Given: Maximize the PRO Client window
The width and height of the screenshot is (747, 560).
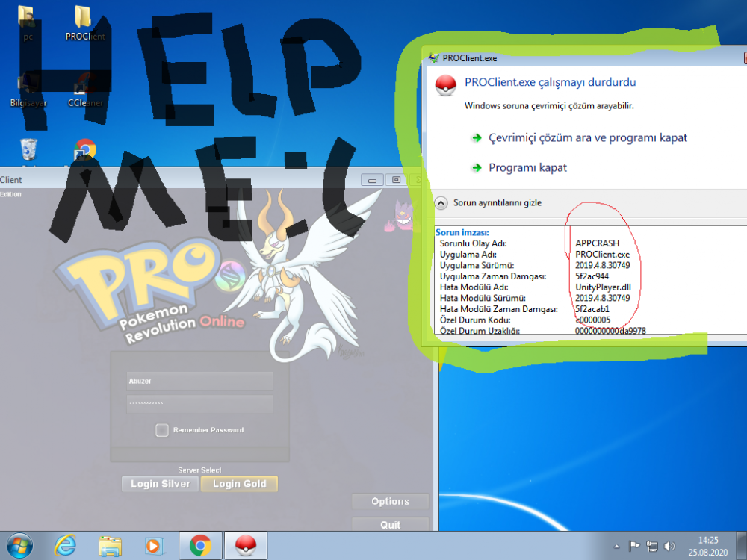Looking at the screenshot, I should point(396,180).
